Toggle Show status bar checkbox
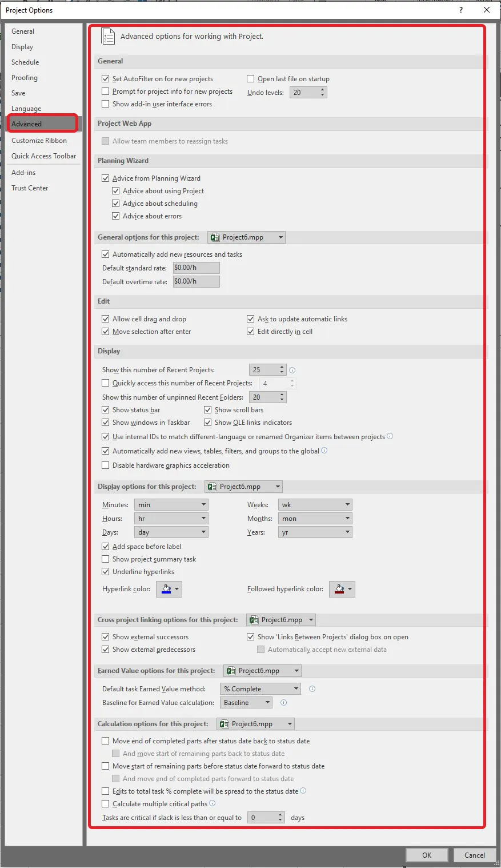 click(x=105, y=410)
